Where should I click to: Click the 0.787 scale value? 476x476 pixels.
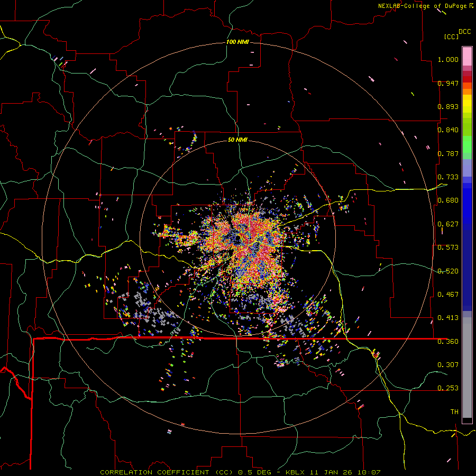click(448, 153)
